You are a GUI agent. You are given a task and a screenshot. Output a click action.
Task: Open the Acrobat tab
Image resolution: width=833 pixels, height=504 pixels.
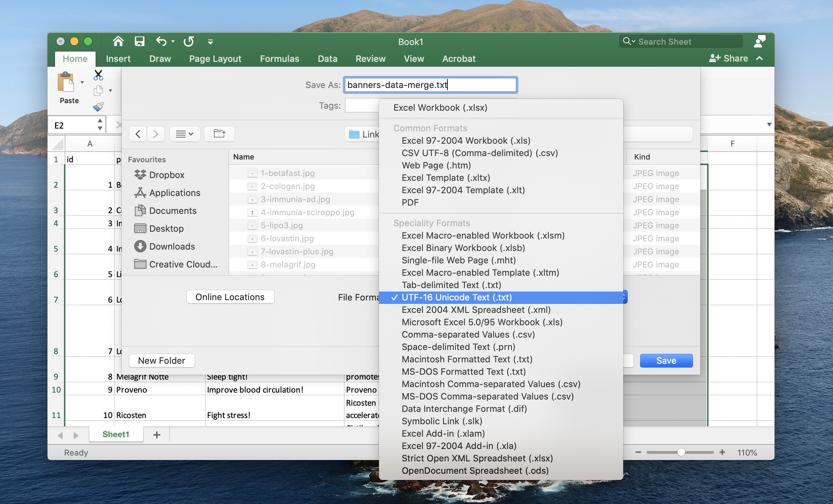[x=459, y=59]
